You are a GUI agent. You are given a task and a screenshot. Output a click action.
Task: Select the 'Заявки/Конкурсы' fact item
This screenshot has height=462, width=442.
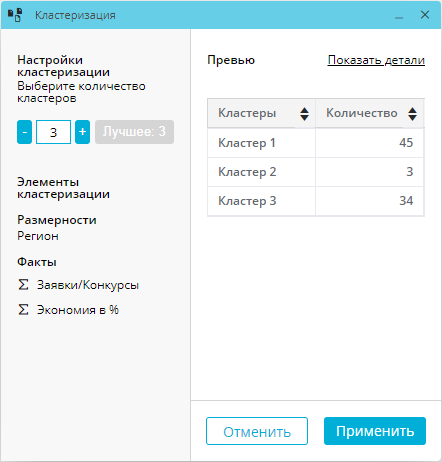88,285
